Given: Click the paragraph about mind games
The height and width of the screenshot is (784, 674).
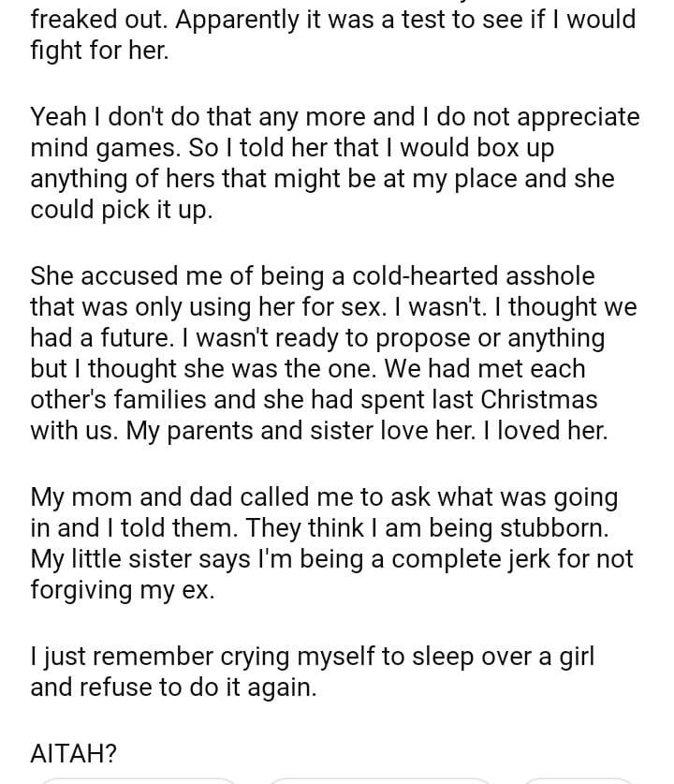Looking at the screenshot, I should (332, 162).
